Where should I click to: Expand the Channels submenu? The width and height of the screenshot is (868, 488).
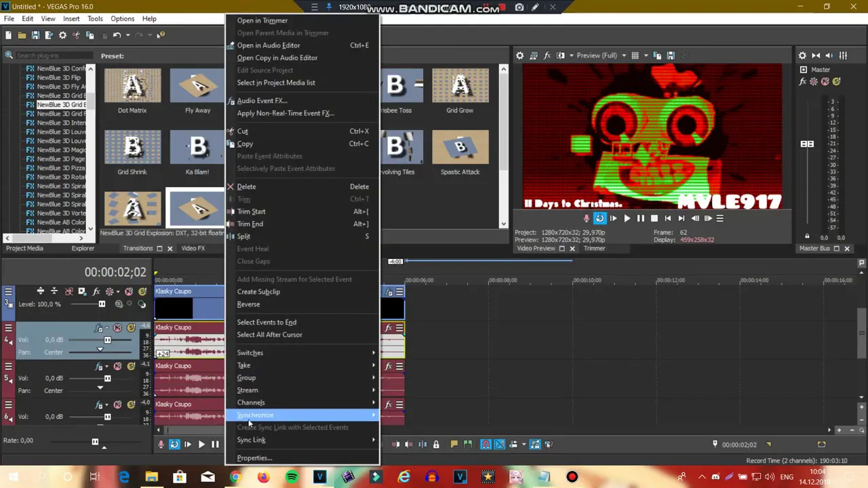pos(302,403)
